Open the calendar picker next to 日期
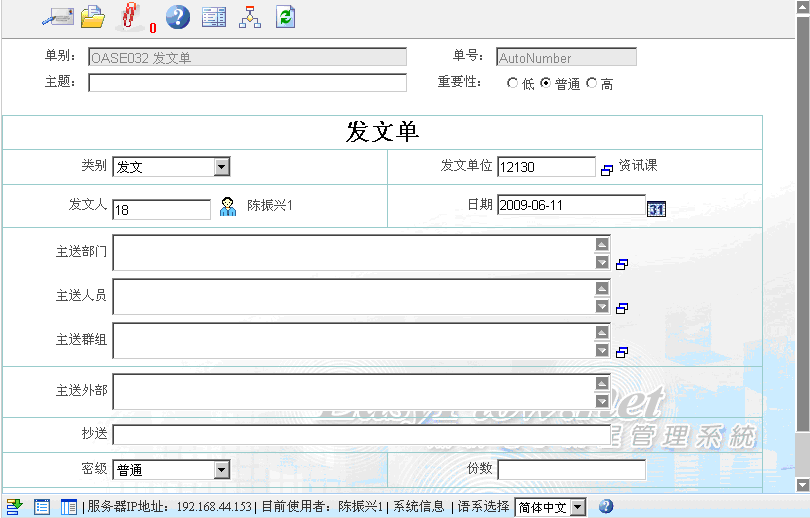The height and width of the screenshot is (518, 810). (656, 208)
